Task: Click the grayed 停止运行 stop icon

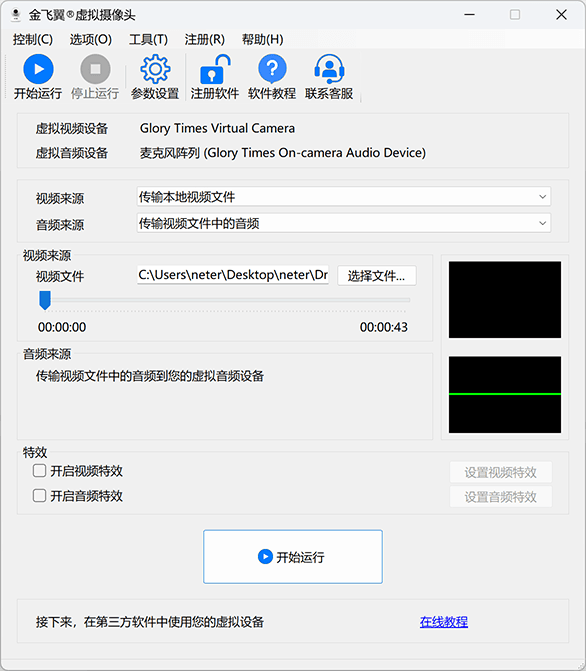Action: click(x=95, y=69)
